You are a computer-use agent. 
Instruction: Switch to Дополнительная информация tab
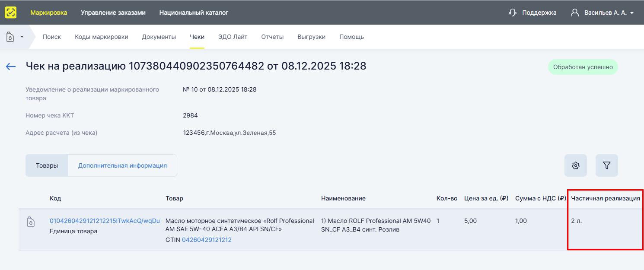(x=122, y=165)
